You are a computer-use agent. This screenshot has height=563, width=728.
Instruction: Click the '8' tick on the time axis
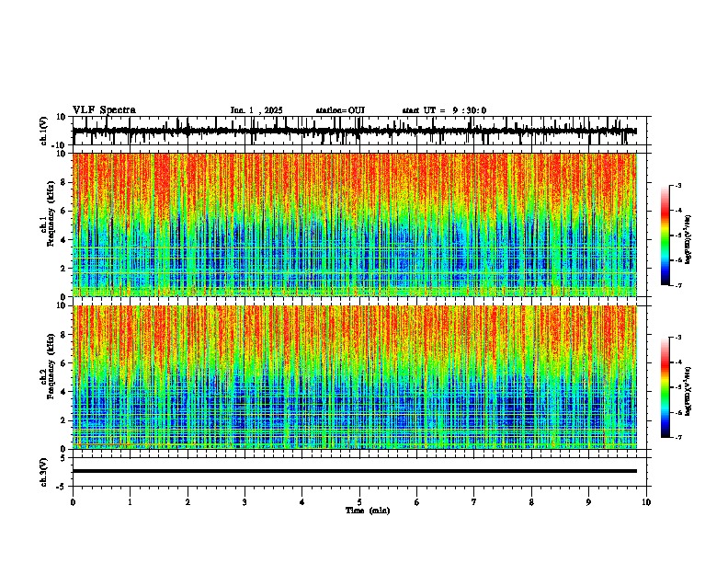531,501
